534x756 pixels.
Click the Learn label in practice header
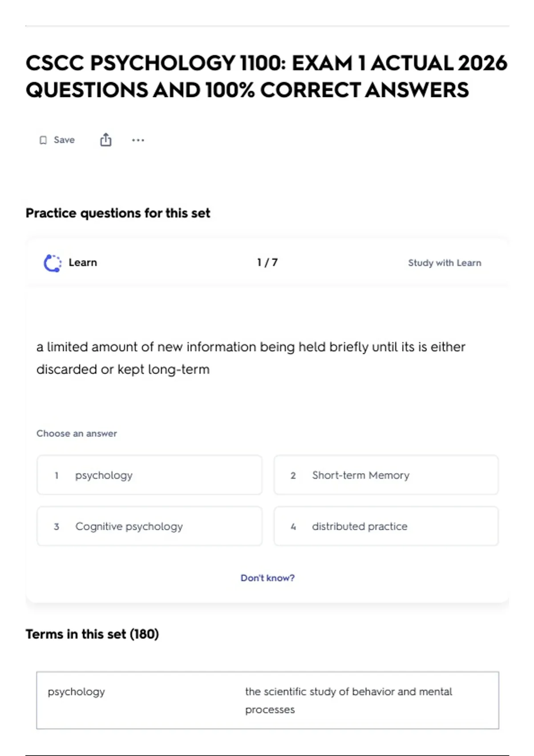point(83,262)
